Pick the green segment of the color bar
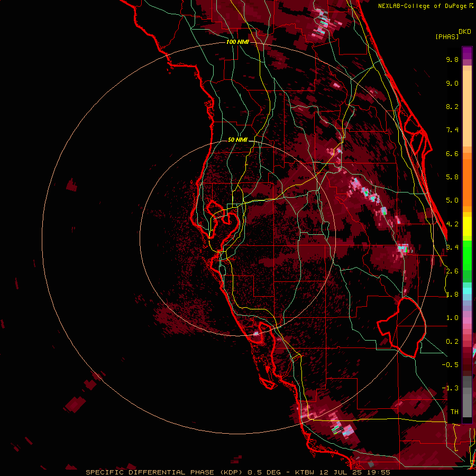The height and width of the screenshot is (476, 476). point(467,257)
